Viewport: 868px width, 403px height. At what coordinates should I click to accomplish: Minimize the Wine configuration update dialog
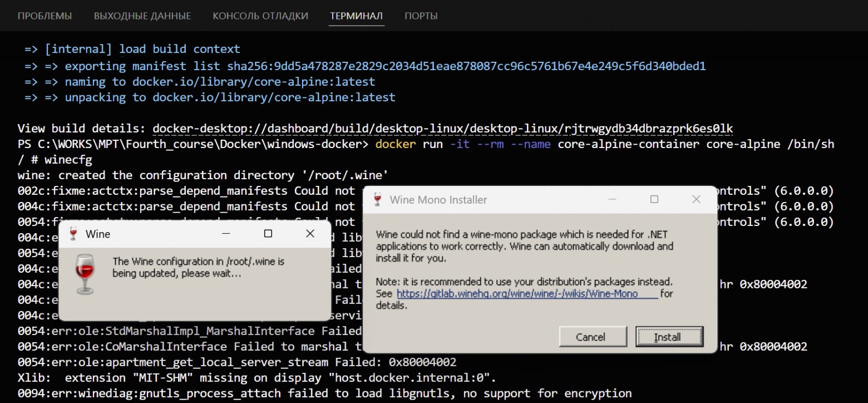point(225,234)
